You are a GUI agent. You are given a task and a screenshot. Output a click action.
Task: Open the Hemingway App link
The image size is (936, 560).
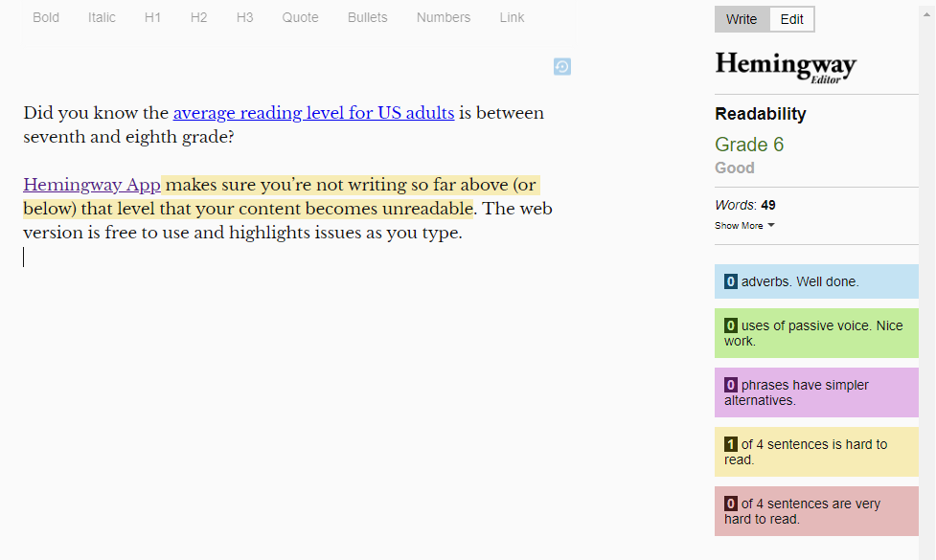[x=92, y=185]
